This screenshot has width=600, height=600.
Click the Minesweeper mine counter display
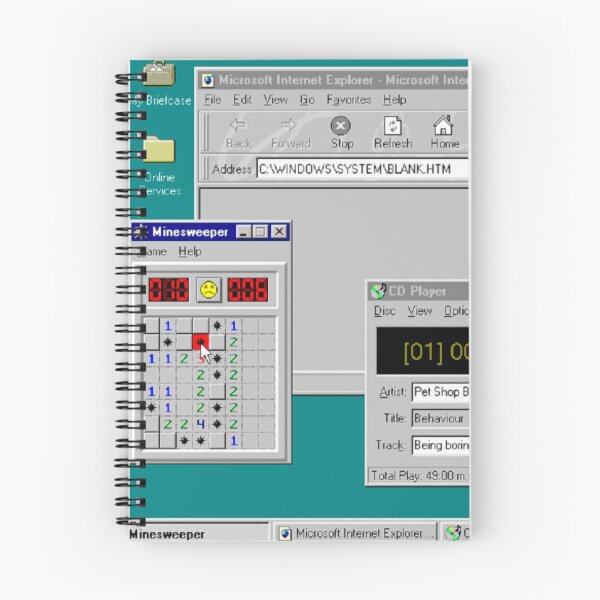coord(169,290)
